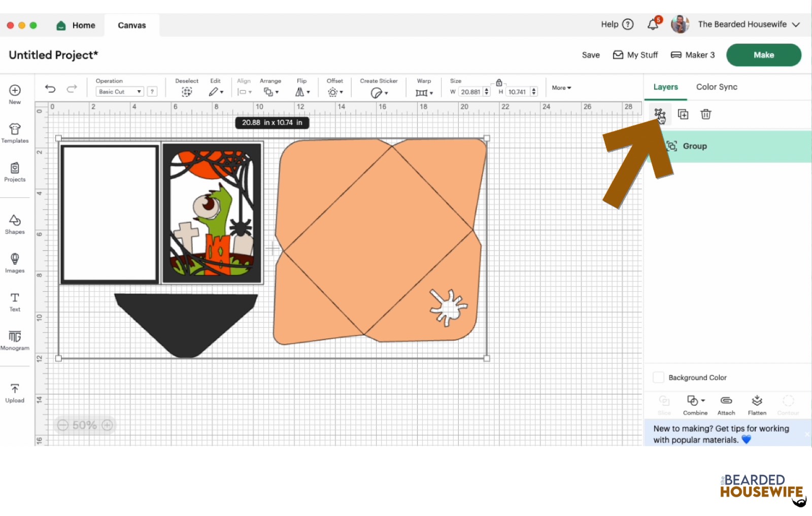Select the Shapes tool in the sidebar
The image size is (812, 516).
pyautogui.click(x=15, y=223)
